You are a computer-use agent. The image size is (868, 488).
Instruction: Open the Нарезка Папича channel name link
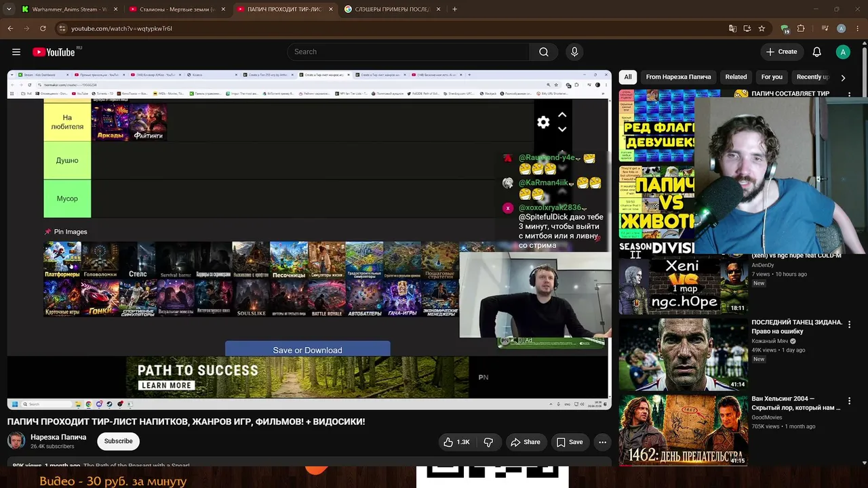(x=58, y=437)
